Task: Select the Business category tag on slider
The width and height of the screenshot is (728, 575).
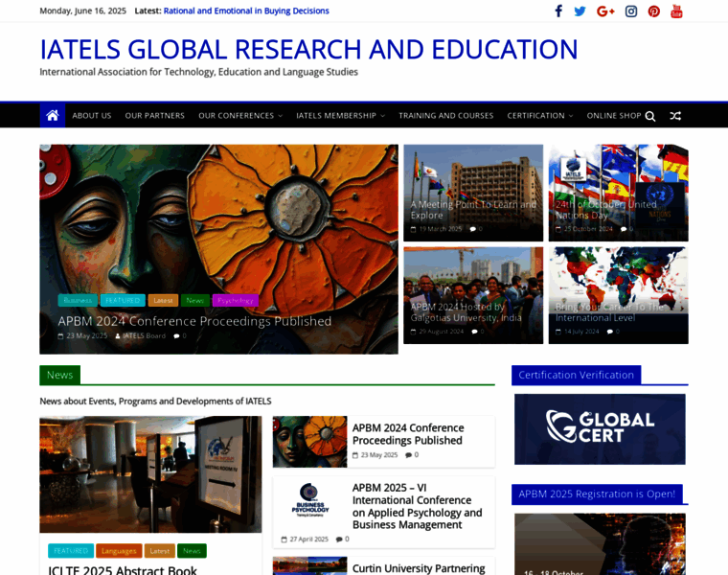Action: (78, 301)
